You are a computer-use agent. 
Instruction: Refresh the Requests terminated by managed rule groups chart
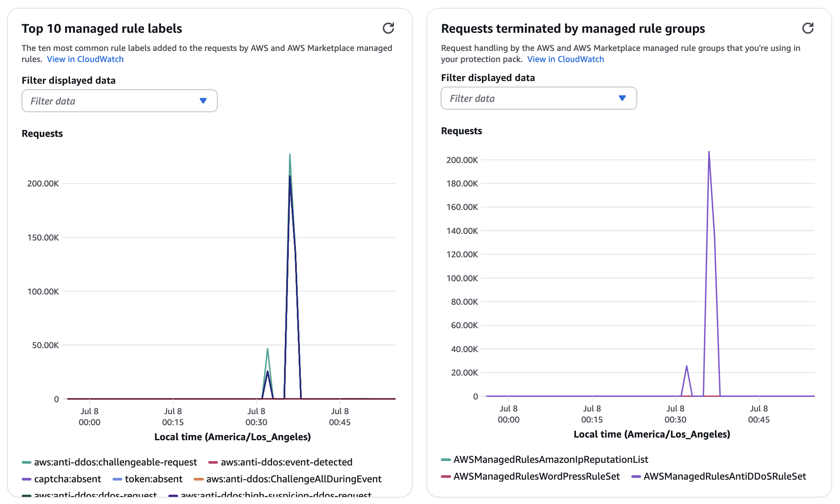pyautogui.click(x=808, y=28)
